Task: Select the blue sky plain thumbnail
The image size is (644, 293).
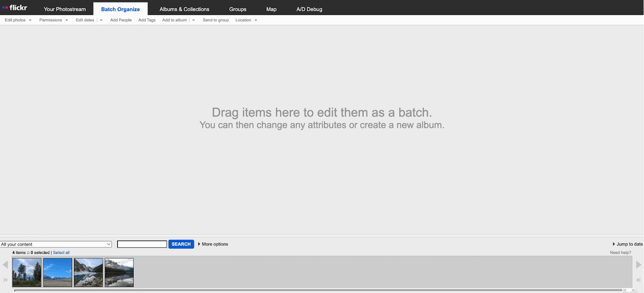Action: pos(58,272)
